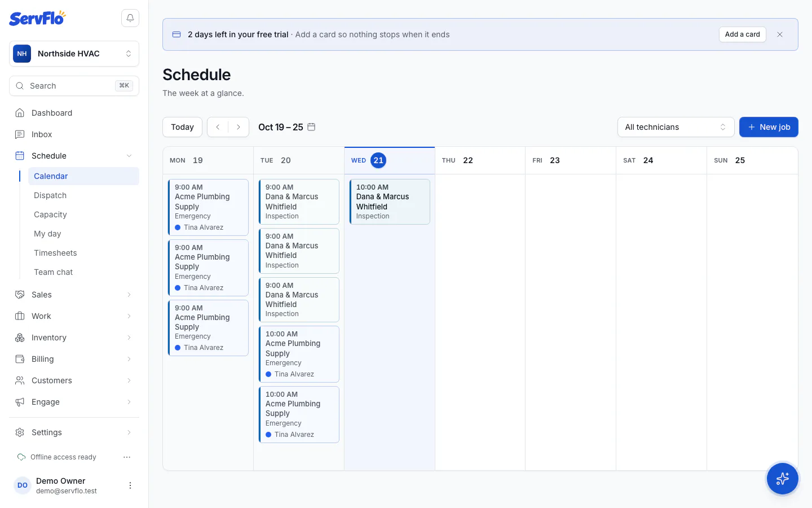This screenshot has width=812, height=508.
Task: Click the Work briefcase icon
Action: (20, 316)
